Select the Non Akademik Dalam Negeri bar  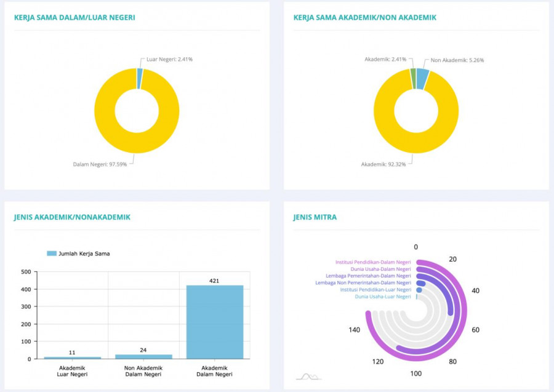(143, 356)
